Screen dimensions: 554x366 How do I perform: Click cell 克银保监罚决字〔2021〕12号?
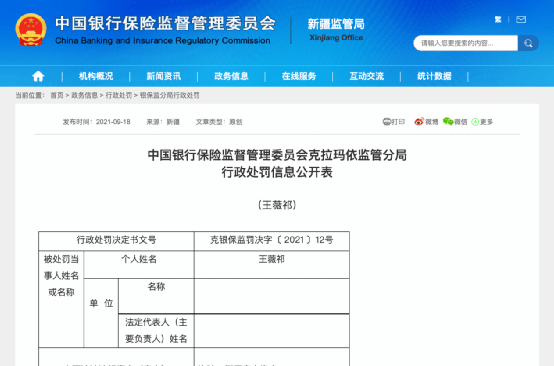(x=272, y=241)
